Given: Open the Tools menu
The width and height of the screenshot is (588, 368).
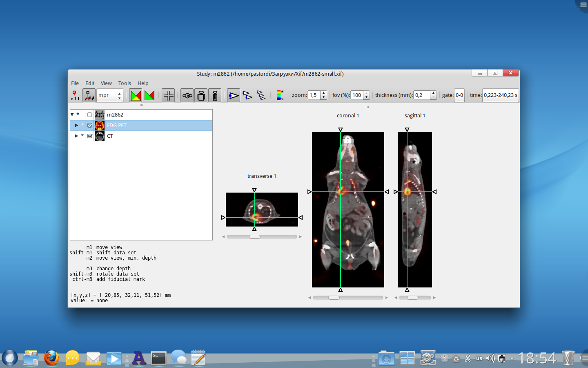Looking at the screenshot, I should coord(125,83).
